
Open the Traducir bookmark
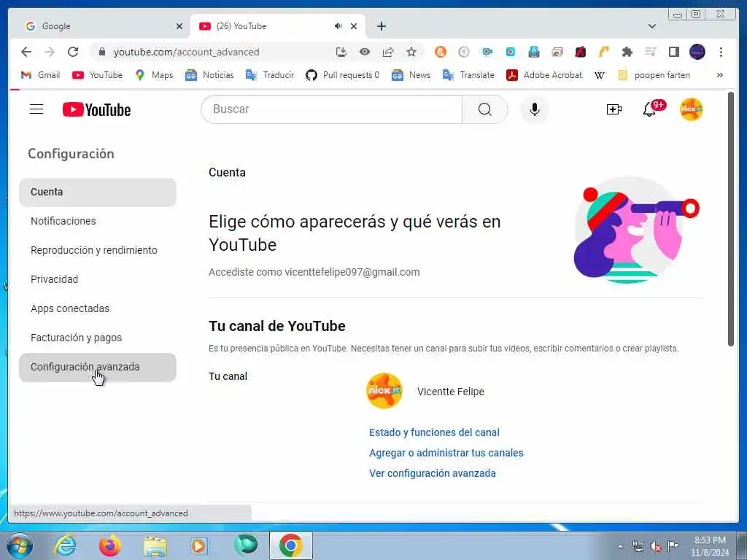point(270,75)
